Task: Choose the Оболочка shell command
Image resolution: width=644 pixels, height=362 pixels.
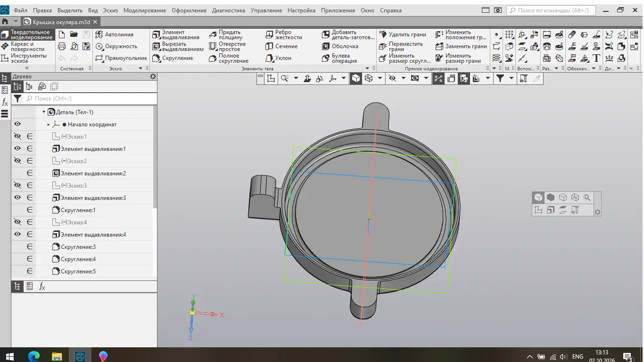Action: 340,46
